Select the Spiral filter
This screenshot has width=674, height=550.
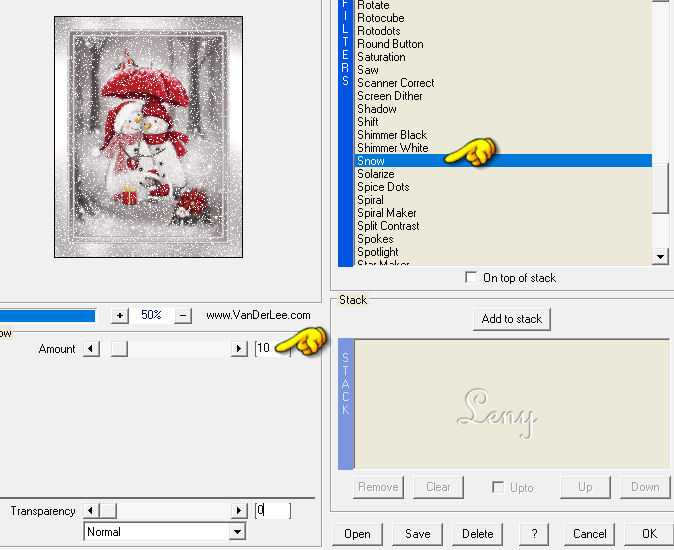[503, 200]
